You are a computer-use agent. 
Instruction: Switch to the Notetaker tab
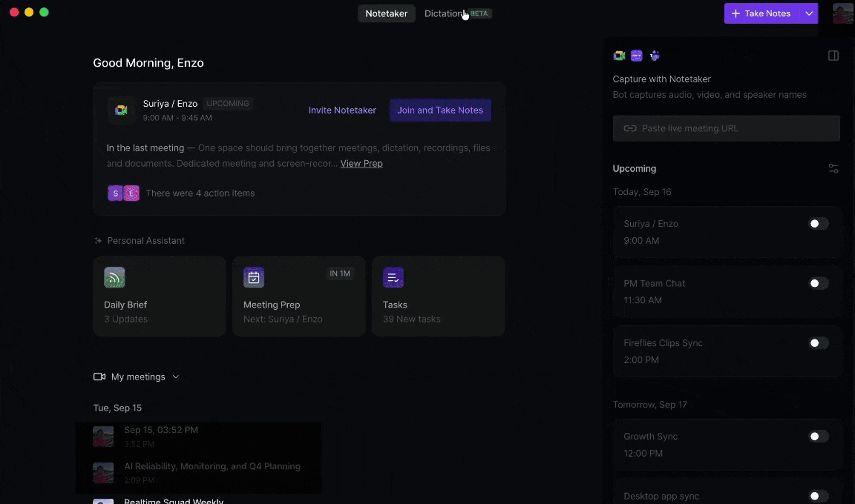pyautogui.click(x=386, y=13)
